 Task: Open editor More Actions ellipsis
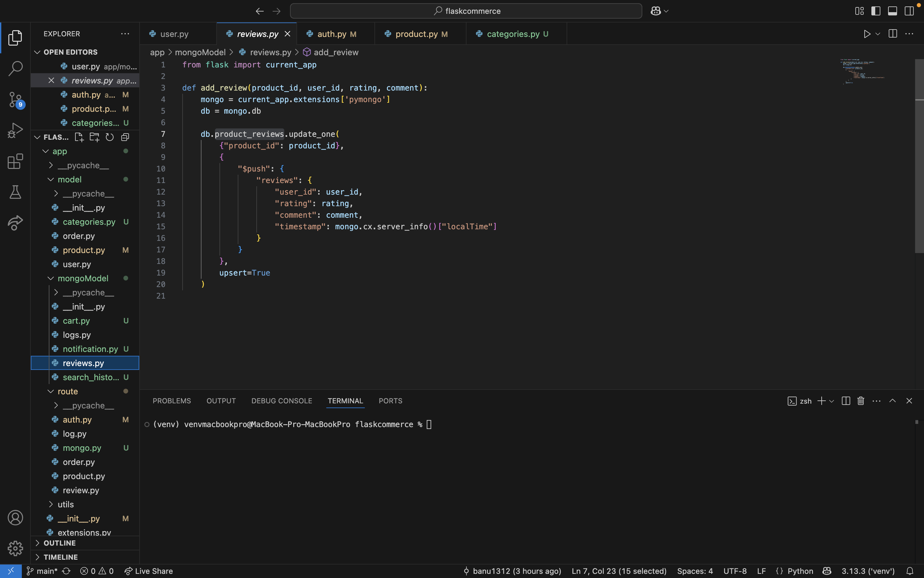coord(910,34)
